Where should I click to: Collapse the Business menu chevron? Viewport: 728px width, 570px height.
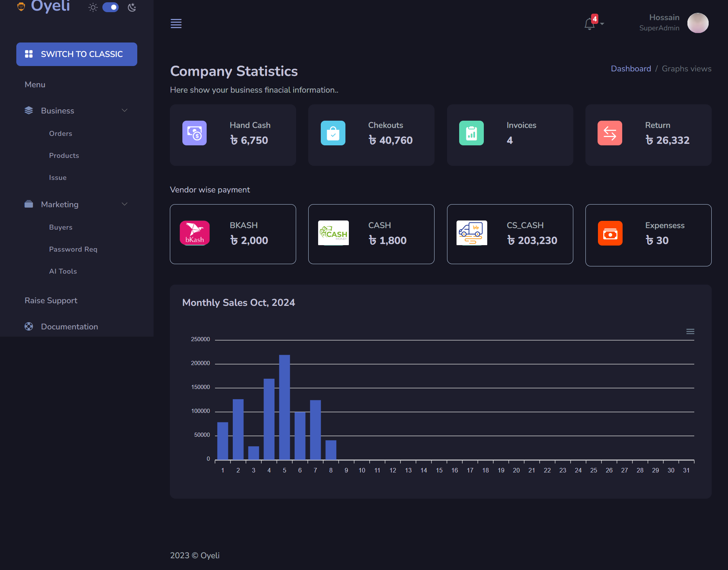(124, 110)
